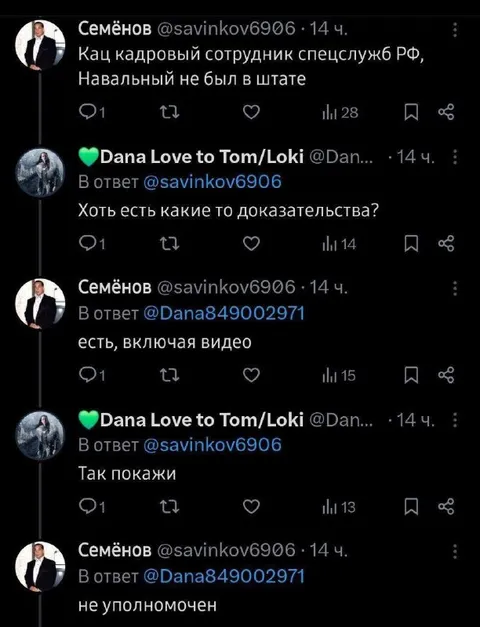
Task: View analytics with 14 views
Action: pos(339,244)
